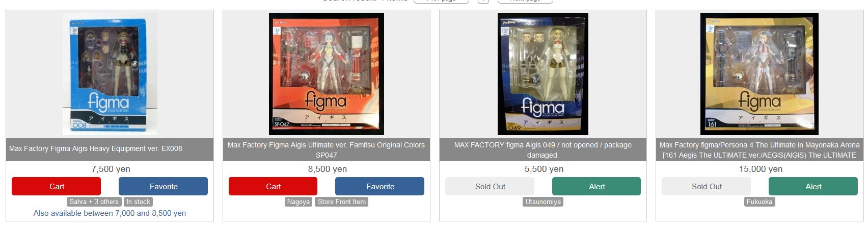The image size is (868, 227).
Task: Select the Utsunomiya store tag
Action: 543,201
